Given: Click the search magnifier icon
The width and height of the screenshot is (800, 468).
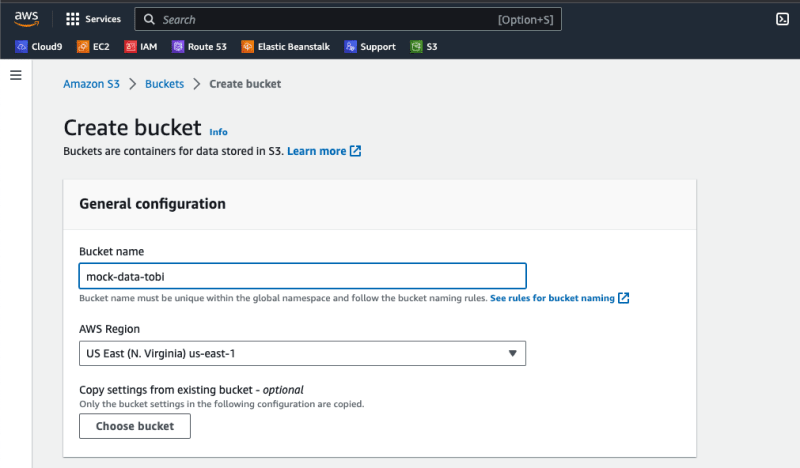Looking at the screenshot, I should (149, 19).
